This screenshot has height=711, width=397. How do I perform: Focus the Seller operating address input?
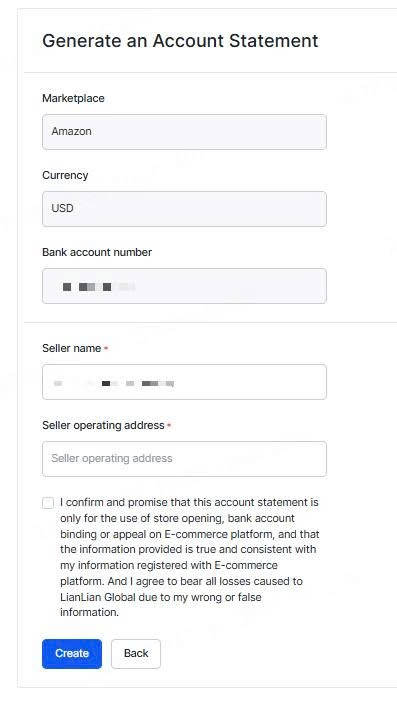pos(184,458)
